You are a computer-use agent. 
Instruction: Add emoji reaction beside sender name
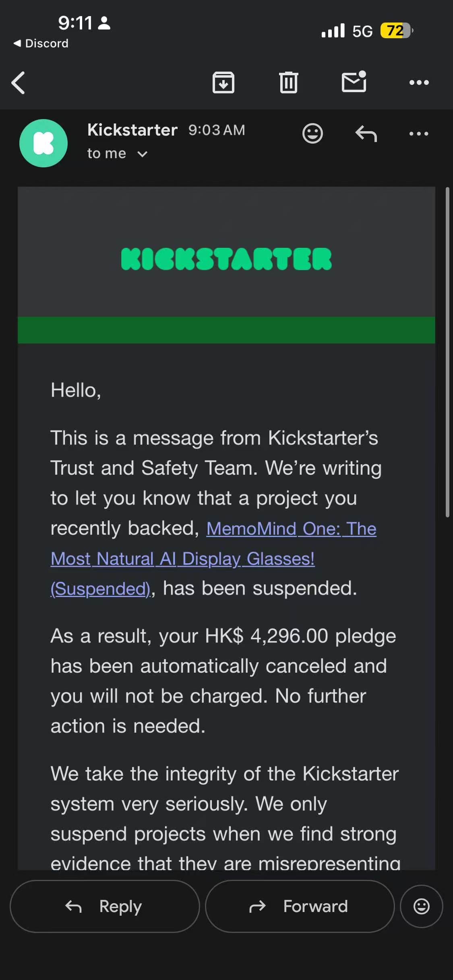(312, 133)
